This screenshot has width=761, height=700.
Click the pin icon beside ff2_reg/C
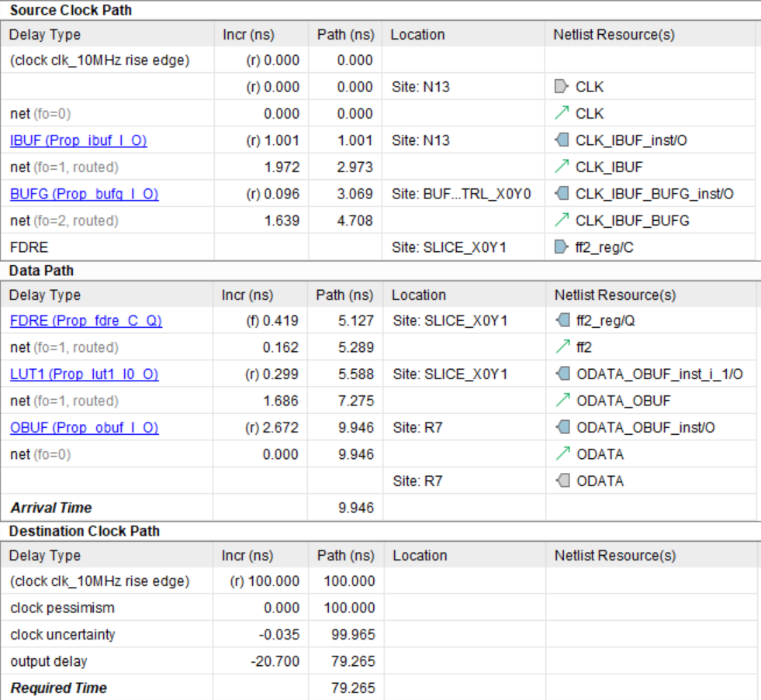click(x=562, y=247)
